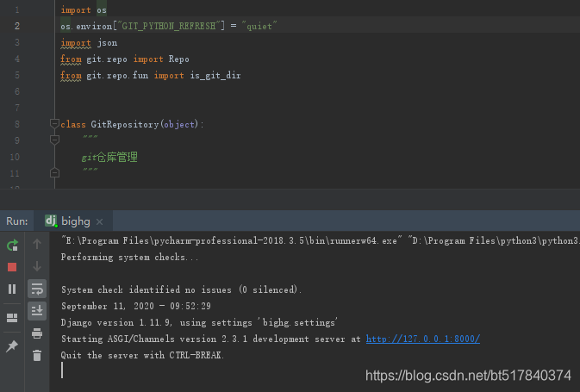Stop the running server with red square

[12, 267]
